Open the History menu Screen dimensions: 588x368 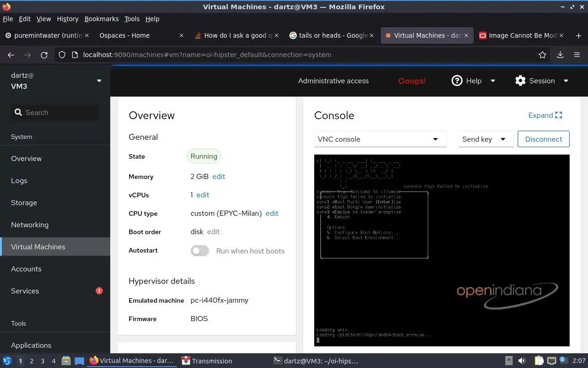(68, 19)
